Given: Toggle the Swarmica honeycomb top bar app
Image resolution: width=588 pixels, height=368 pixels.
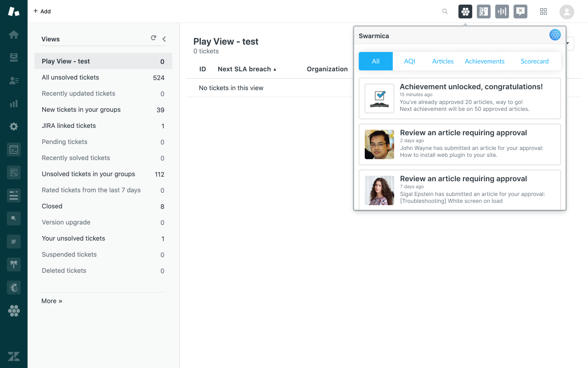Looking at the screenshot, I should [x=465, y=11].
